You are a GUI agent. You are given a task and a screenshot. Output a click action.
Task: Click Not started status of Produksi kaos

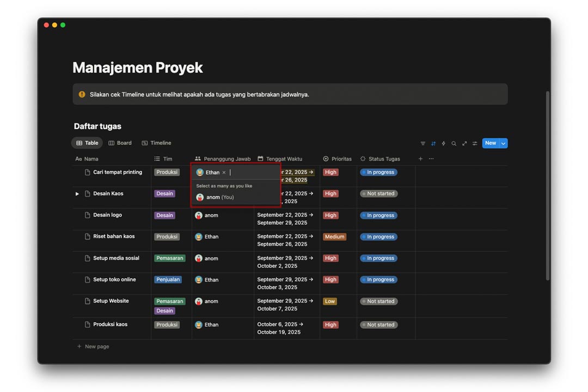379,324
